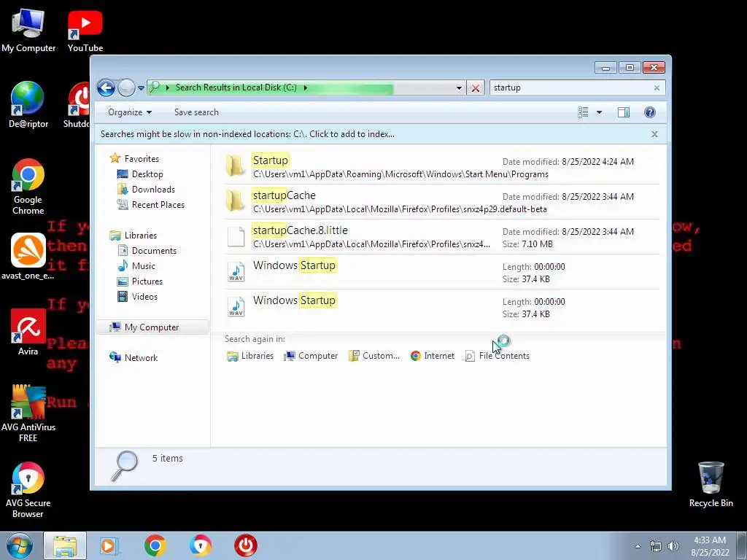Image resolution: width=747 pixels, height=560 pixels.
Task: Open the Recycle Bin
Action: coord(711,485)
